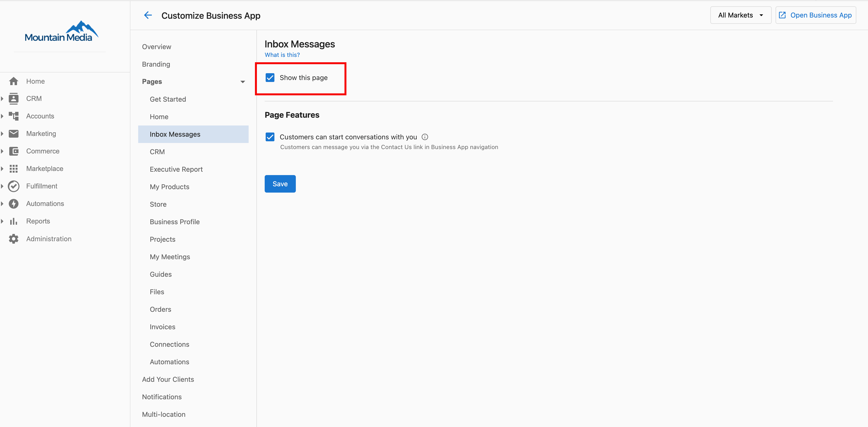Select Inbox Messages page item
The height and width of the screenshot is (427, 868).
point(193,134)
